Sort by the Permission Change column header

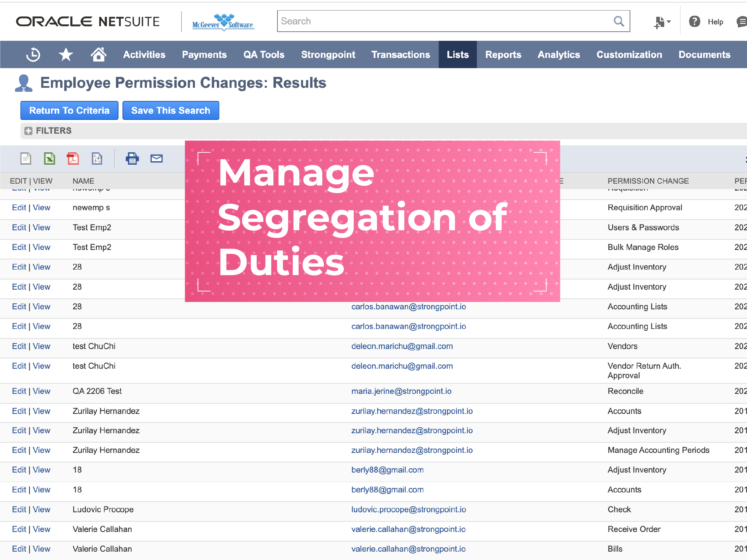click(x=648, y=181)
